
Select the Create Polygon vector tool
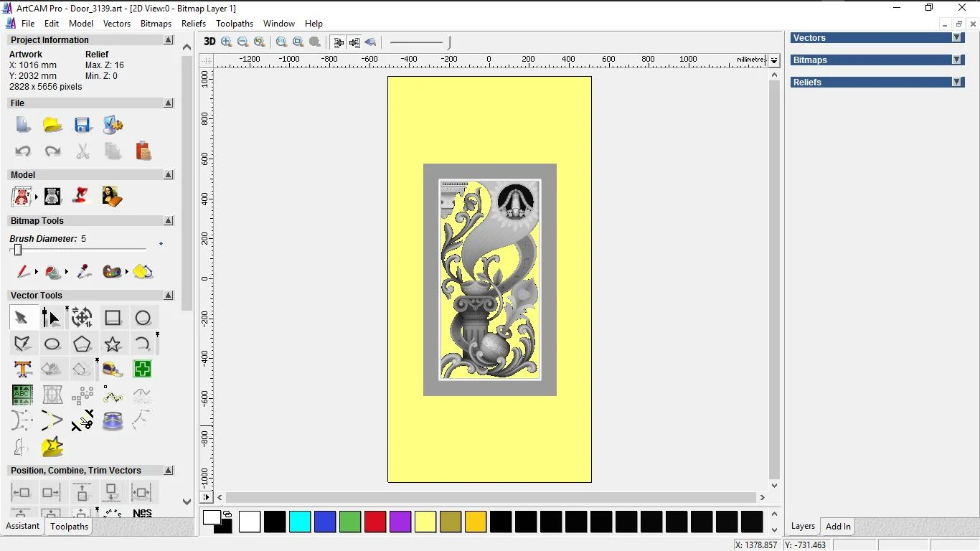pyautogui.click(x=82, y=344)
